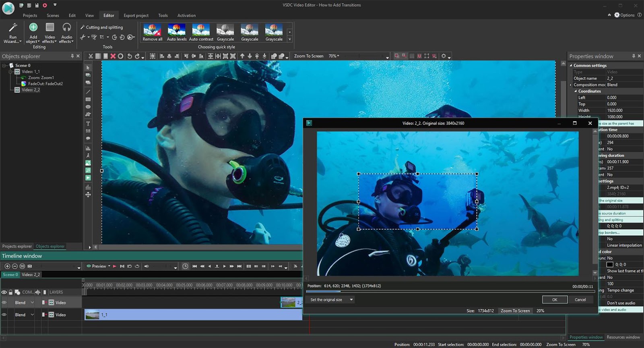Screen dimensions: 644x348
Task: Launch the Run Wizard tool
Action: click(12, 33)
